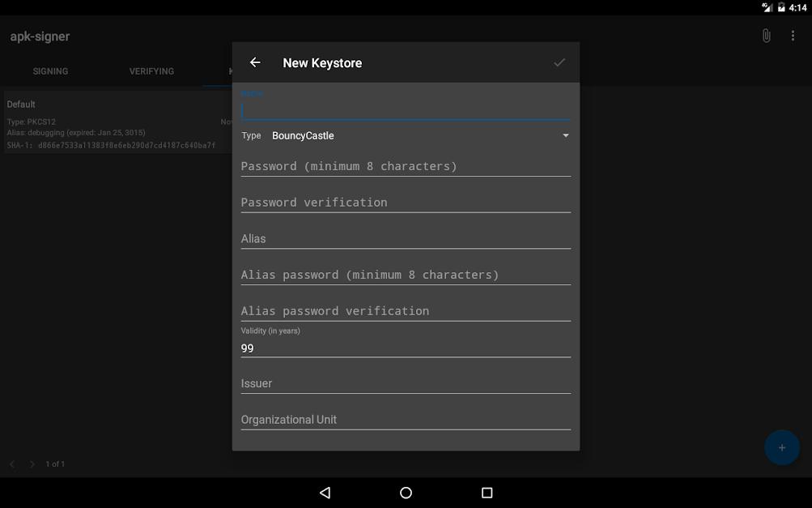Open the three-dot overflow menu
812x508 pixels.
(793, 36)
